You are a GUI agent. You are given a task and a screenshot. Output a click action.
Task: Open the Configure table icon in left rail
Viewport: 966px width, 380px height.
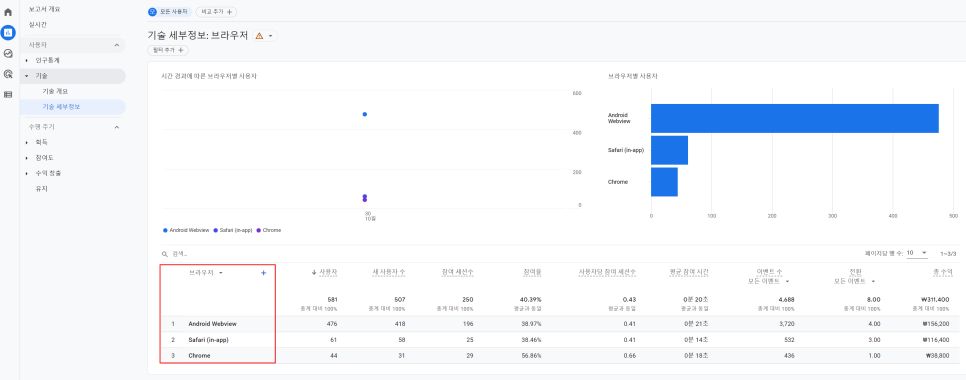coord(8,94)
